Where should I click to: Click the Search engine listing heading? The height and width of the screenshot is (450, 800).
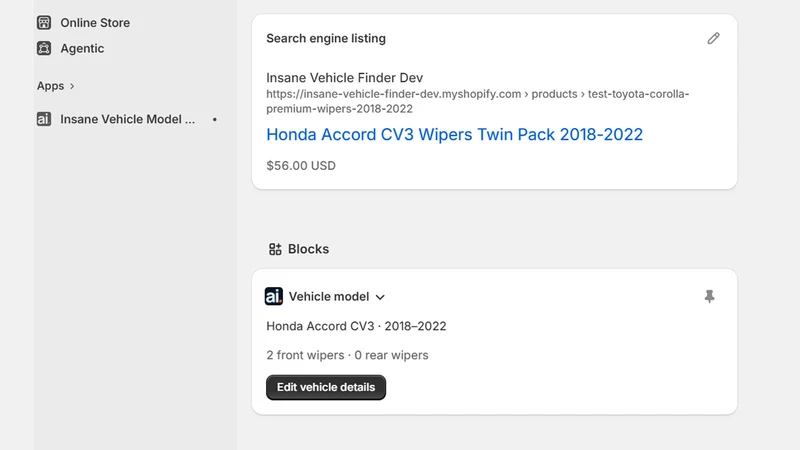tap(326, 38)
